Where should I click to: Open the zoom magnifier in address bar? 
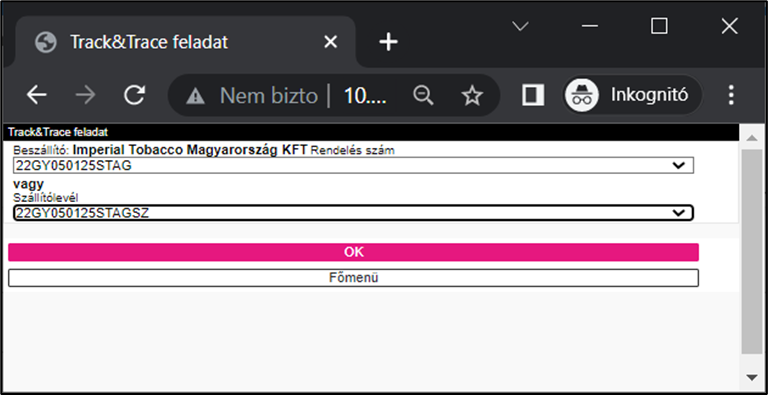(423, 95)
